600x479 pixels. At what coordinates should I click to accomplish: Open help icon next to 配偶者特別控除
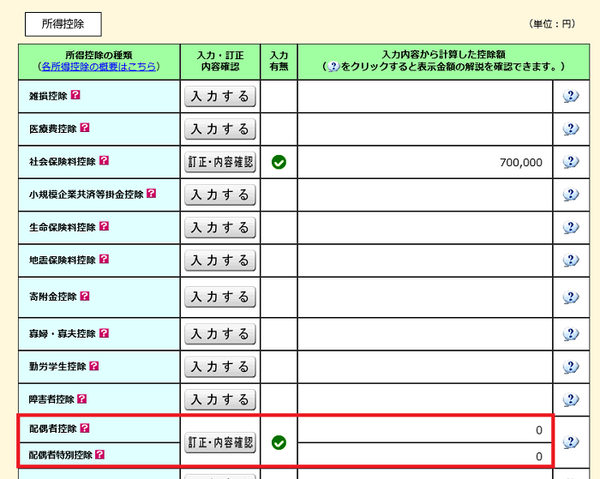pos(100,455)
